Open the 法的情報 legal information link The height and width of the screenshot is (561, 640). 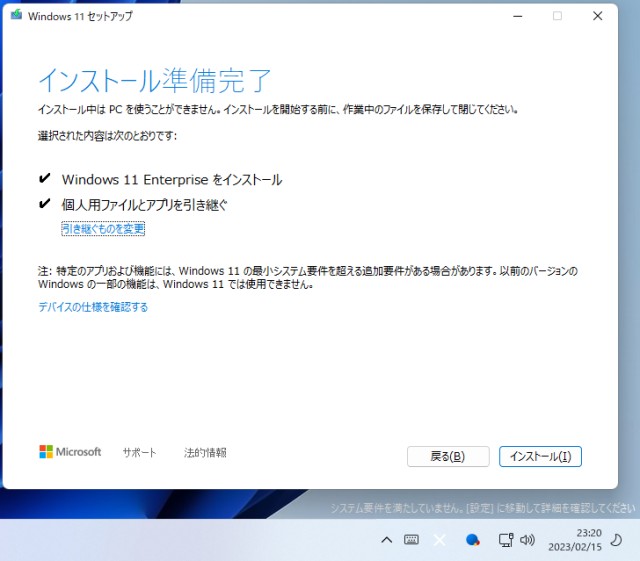[x=205, y=453]
